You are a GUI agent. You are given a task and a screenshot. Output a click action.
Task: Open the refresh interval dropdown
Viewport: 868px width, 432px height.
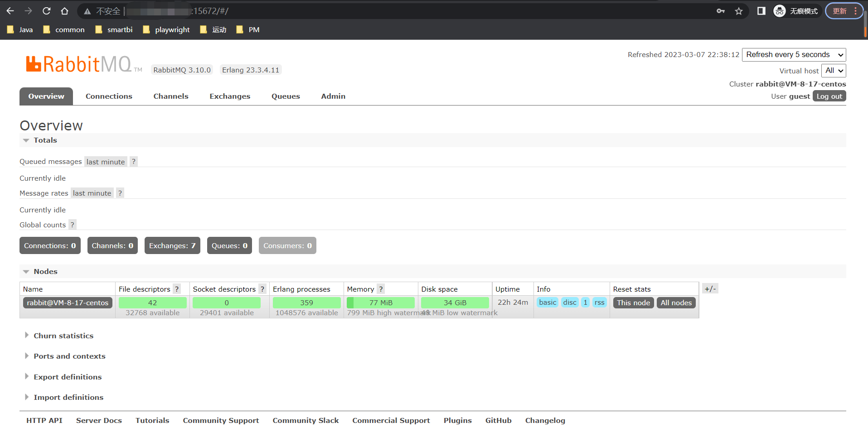click(794, 55)
